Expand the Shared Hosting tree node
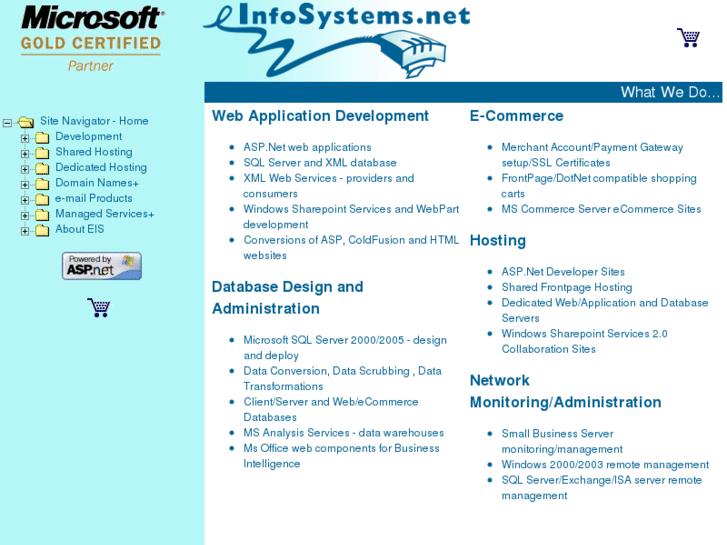The height and width of the screenshot is (545, 727). [x=25, y=154]
